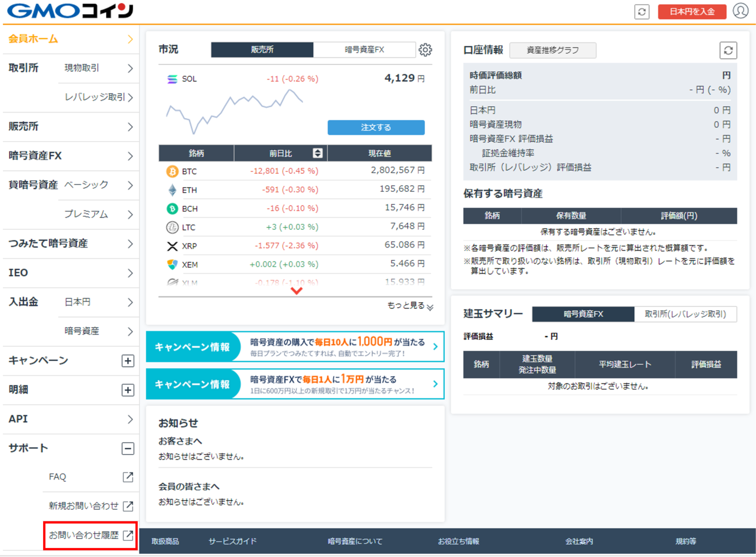This screenshot has width=756, height=557.
Task: Click the header refresh icon
Action: click(x=642, y=12)
